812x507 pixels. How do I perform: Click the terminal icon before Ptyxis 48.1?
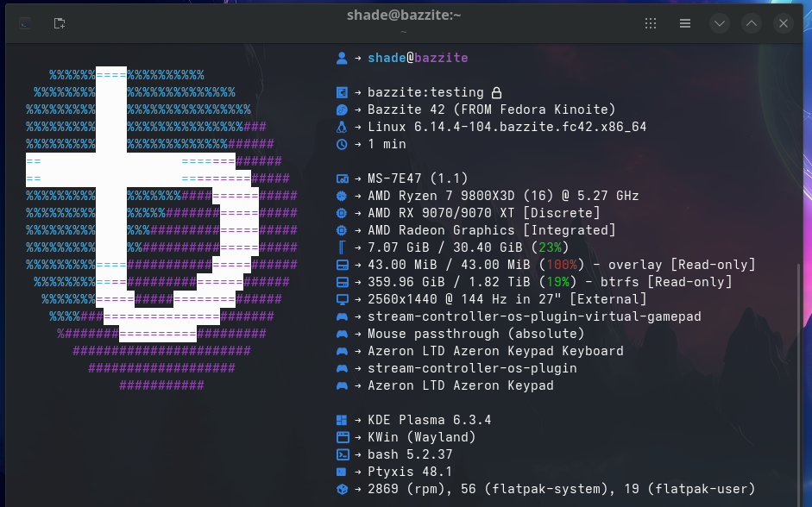click(342, 472)
